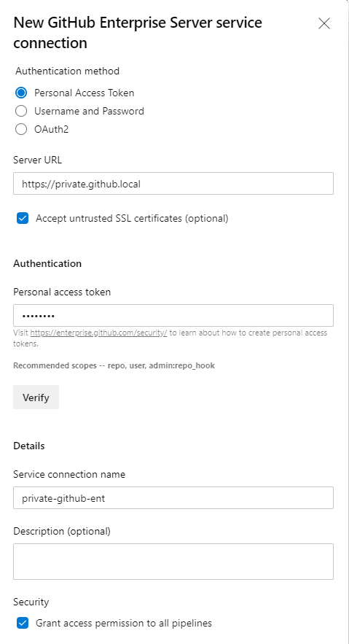Click the Recommended scopes hint text
The height and width of the screenshot is (644, 349).
click(114, 365)
